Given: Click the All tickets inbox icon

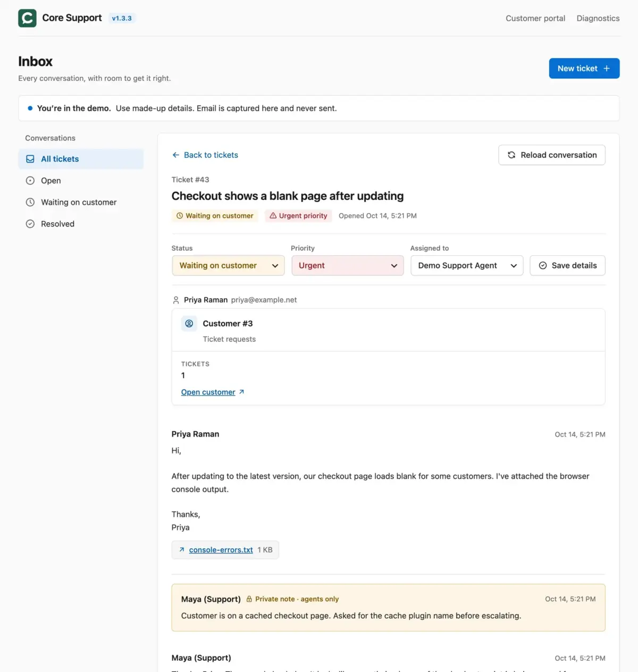Looking at the screenshot, I should pos(30,159).
